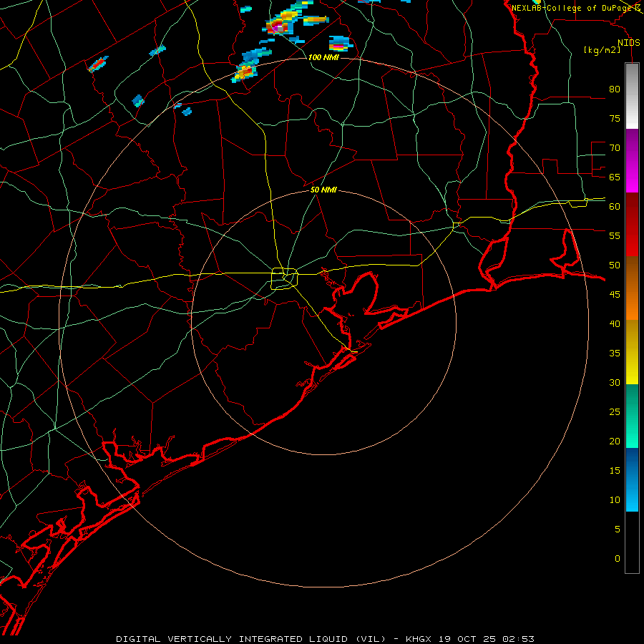The image size is (644, 644).
Task: Click the 100 NMI range ring label
Action: [323, 57]
